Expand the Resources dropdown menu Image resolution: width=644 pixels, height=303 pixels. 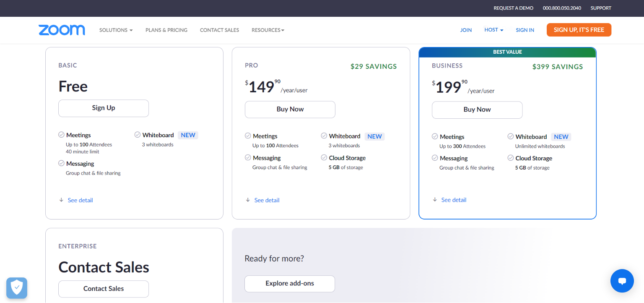click(x=268, y=30)
